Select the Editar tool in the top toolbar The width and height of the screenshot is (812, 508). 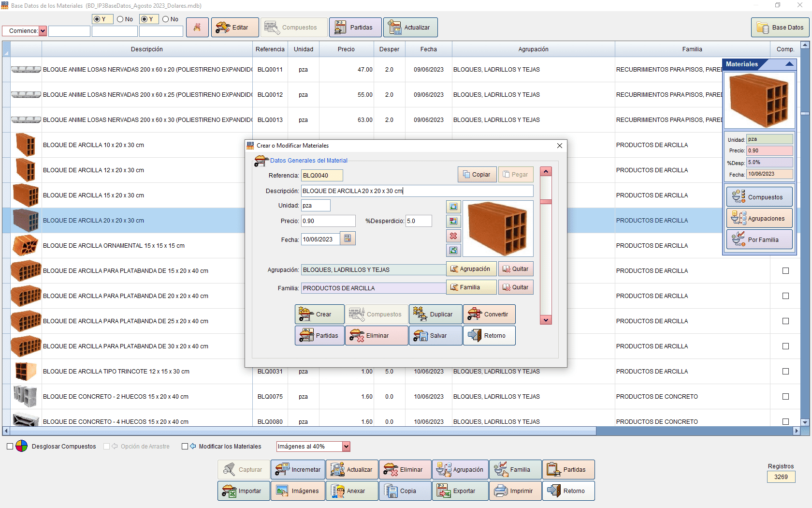(235, 27)
